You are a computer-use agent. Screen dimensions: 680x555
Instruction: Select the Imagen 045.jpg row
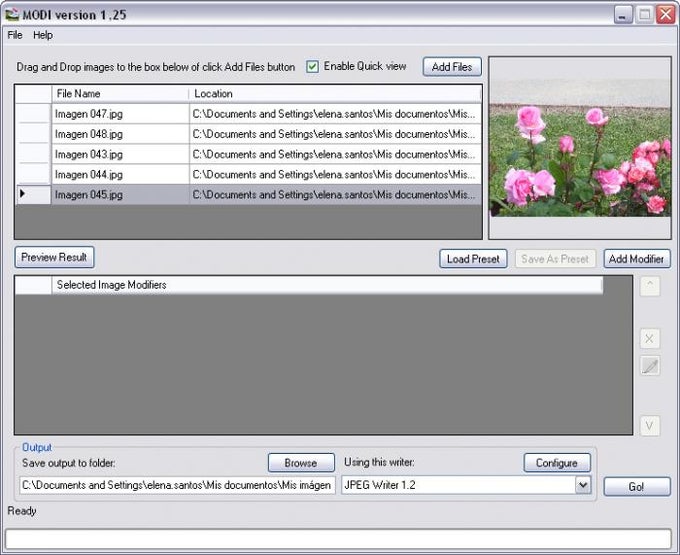click(248, 195)
